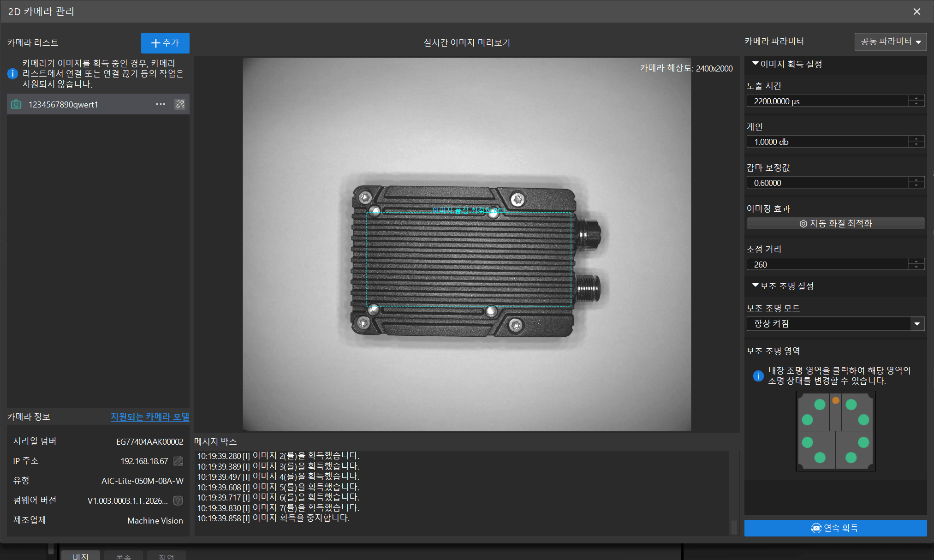
Task: Switch to the 비전 tab behind the dialog
Action: click(81, 556)
